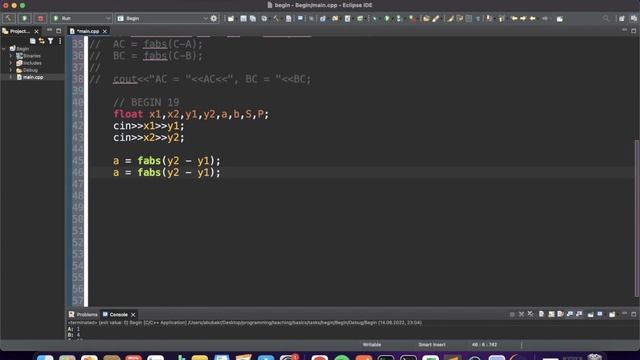Screen dimensions: 640x360
Task: Minimize the Project Explorer panel
Action: (49, 31)
